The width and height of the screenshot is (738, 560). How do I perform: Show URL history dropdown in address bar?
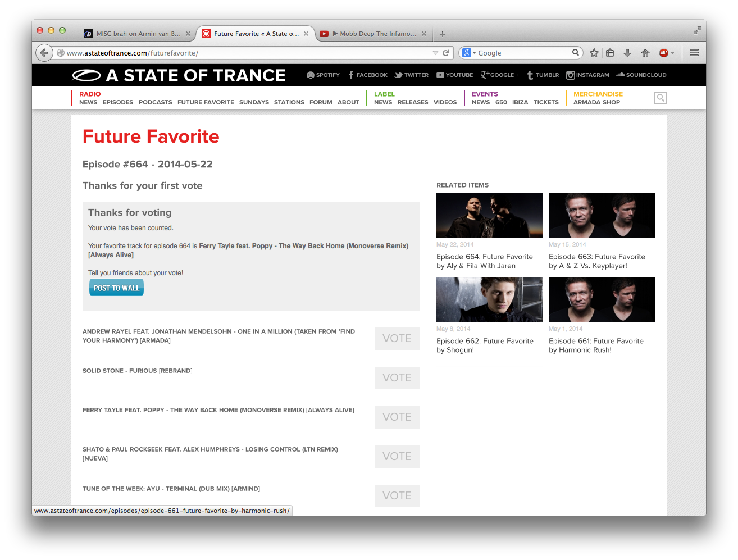point(435,53)
